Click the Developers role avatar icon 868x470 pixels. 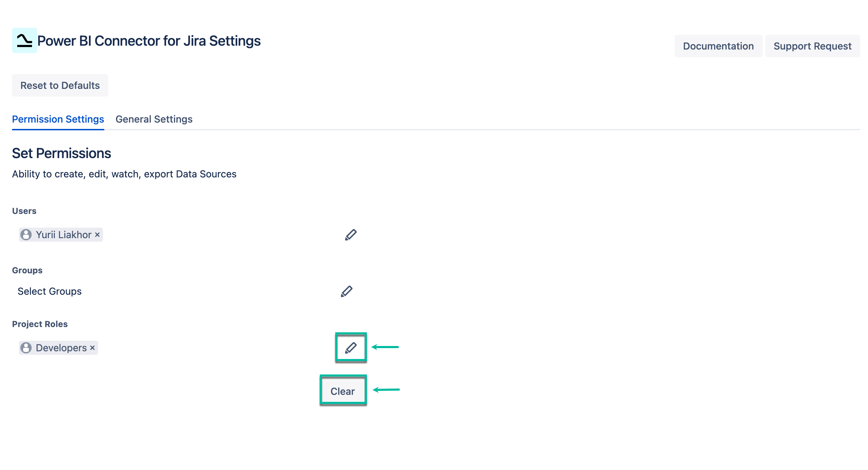[x=26, y=348]
